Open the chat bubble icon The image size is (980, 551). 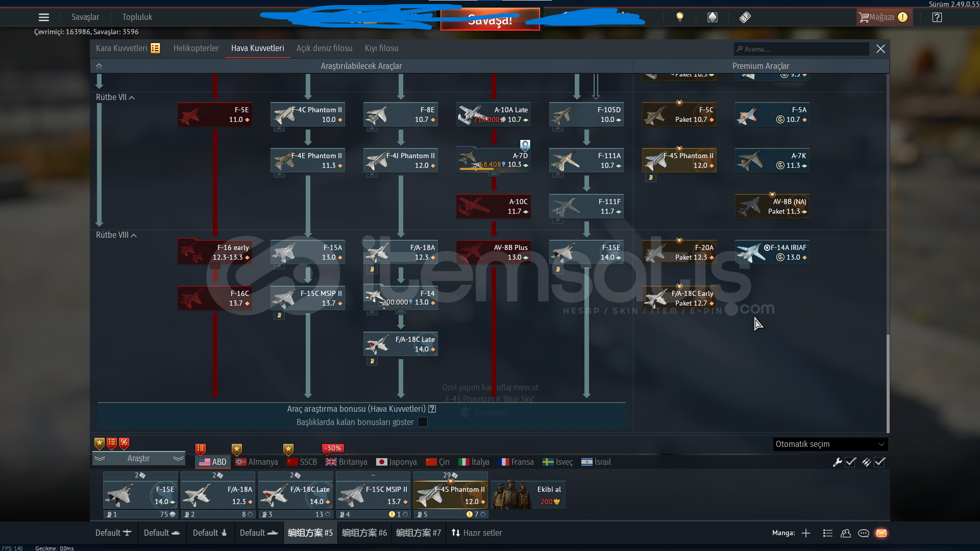pos(864,533)
